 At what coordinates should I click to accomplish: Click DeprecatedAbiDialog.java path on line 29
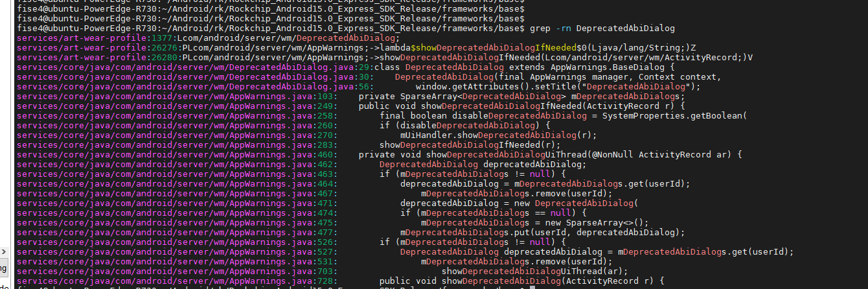point(183,67)
